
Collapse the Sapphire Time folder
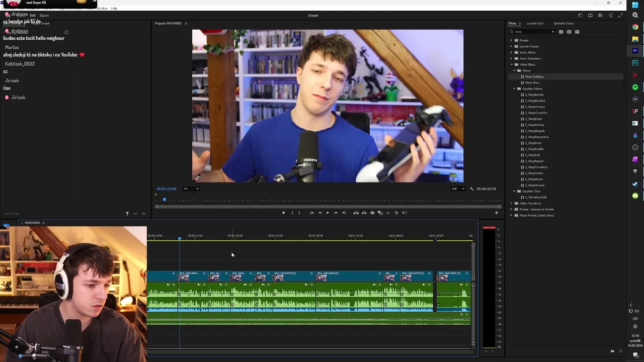[514, 191]
